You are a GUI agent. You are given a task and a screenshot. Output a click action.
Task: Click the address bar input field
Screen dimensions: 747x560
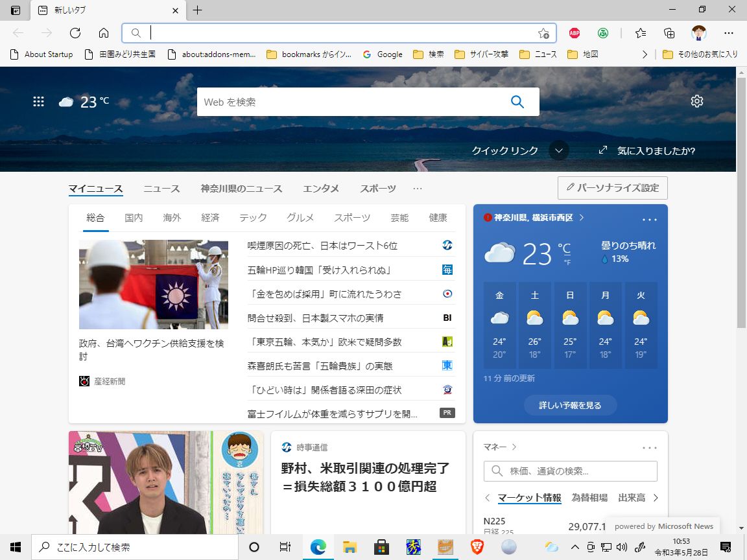click(x=340, y=33)
